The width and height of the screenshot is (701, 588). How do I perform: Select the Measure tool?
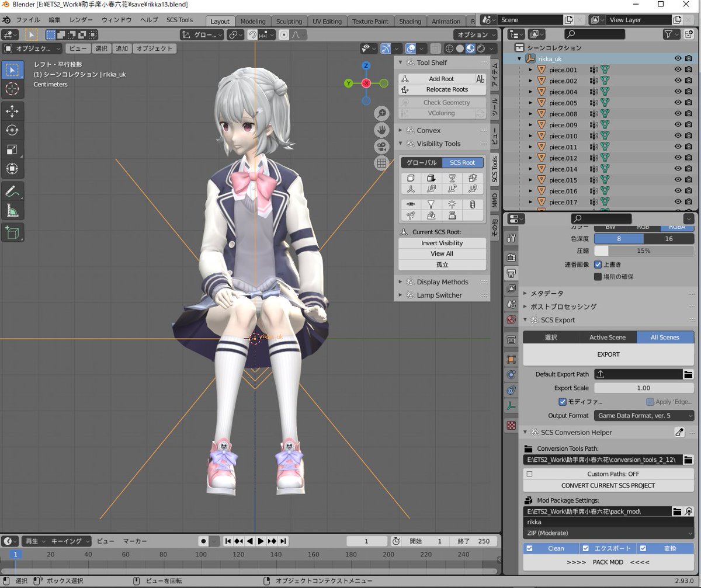[12, 210]
